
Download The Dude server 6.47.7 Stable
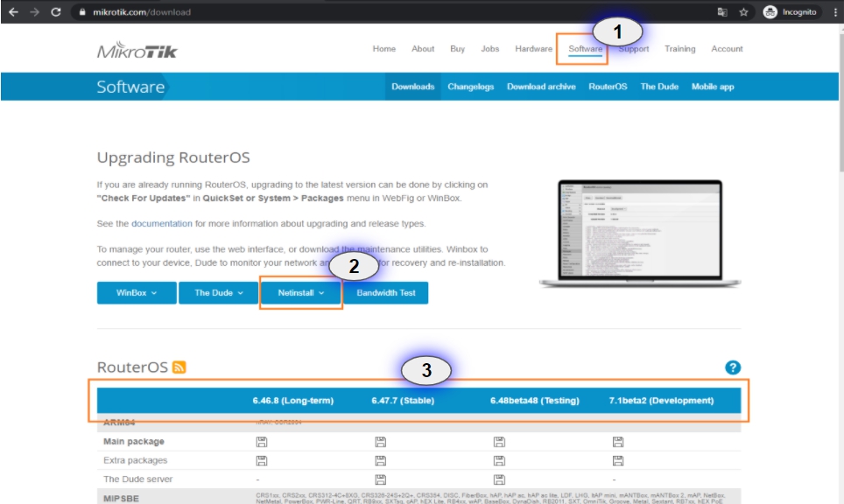pos(381,479)
